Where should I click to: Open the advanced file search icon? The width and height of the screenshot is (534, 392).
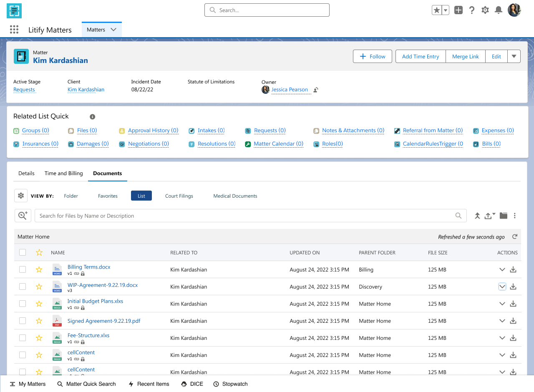point(23,216)
